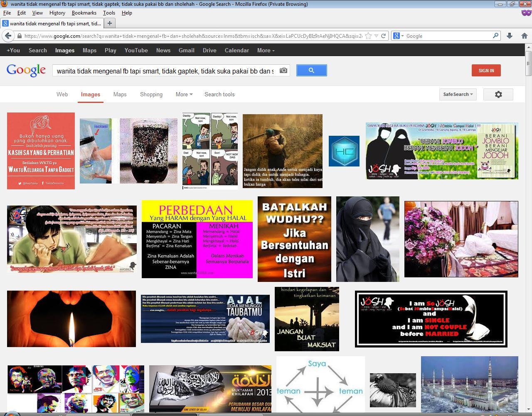532x416 pixels.
Task: Open the 'Jangan didik anak' farmer image
Action: [283, 151]
